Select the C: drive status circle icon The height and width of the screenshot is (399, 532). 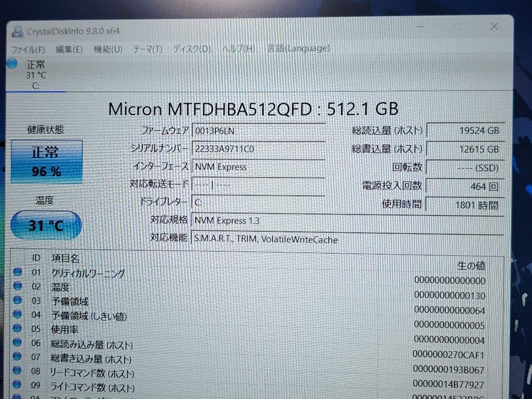pyautogui.click(x=12, y=64)
